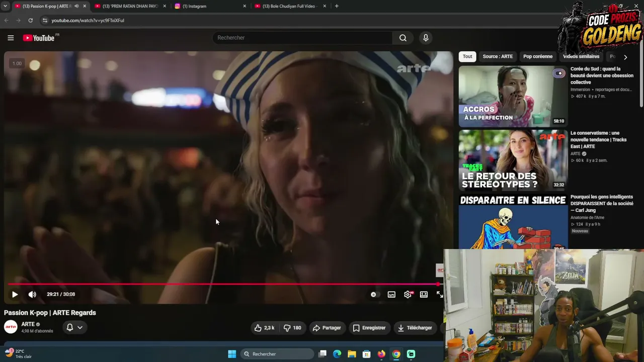Click the search magnifier button
The width and height of the screenshot is (644, 362).
point(403,38)
